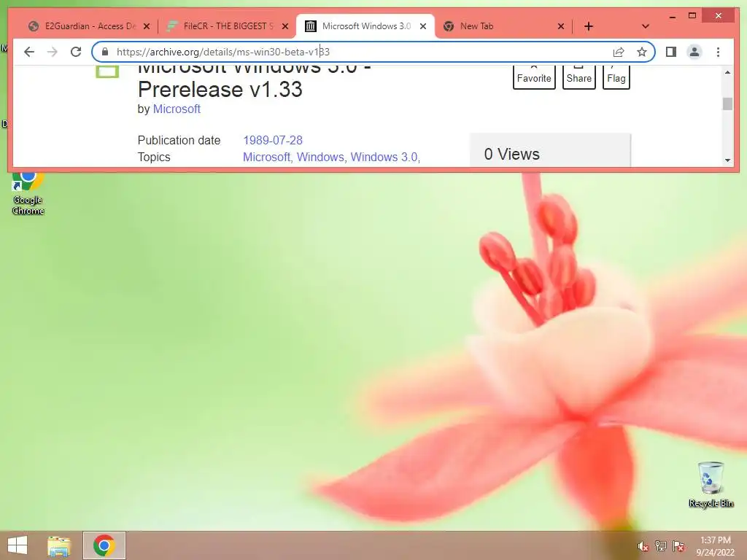Select the Recycle Bin desktop icon
The height and width of the screenshot is (560, 747).
click(711, 485)
